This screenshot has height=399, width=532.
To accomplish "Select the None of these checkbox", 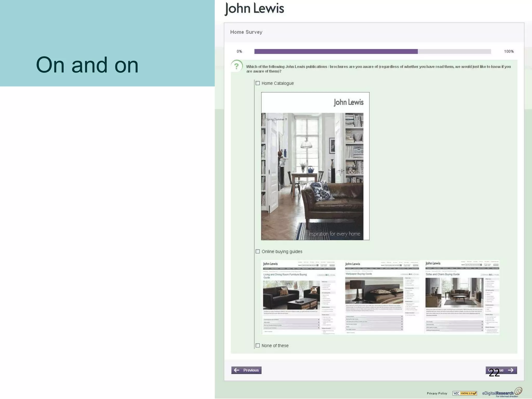I will (257, 345).
